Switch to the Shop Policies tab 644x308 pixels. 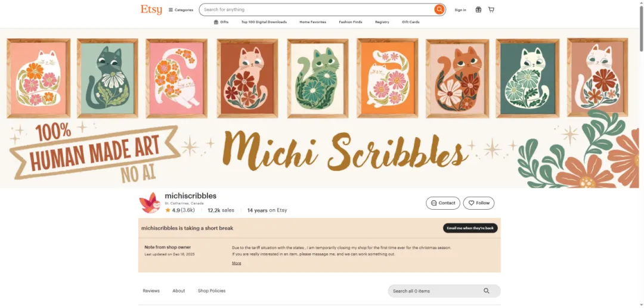pos(212,291)
